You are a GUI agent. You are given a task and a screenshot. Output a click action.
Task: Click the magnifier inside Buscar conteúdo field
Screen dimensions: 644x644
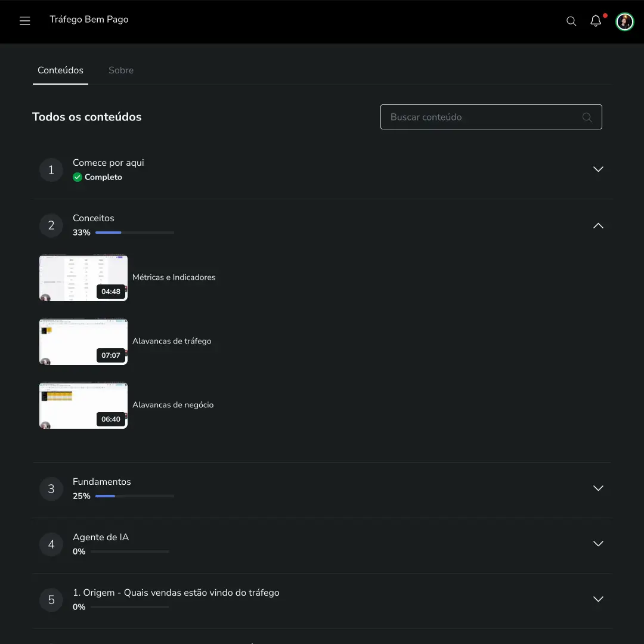coord(587,117)
